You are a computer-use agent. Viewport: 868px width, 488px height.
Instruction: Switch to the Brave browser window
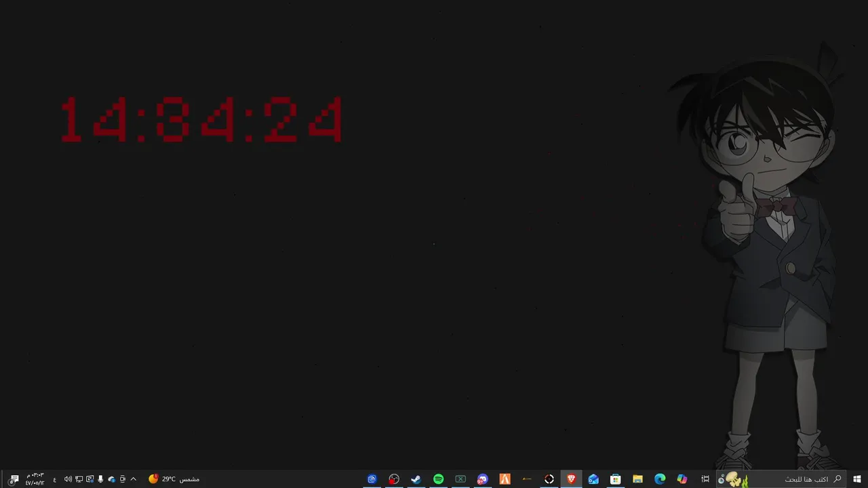(x=571, y=479)
